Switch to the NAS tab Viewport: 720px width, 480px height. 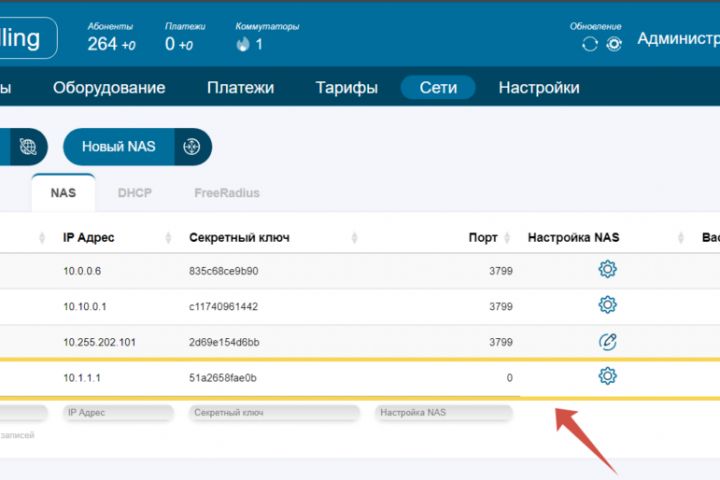[63, 192]
